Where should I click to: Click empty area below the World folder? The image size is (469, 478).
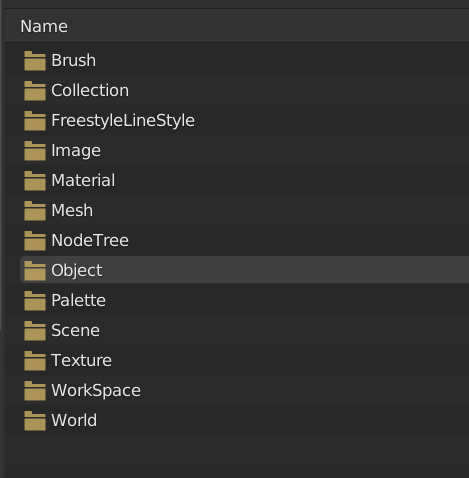pyautogui.click(x=237, y=455)
